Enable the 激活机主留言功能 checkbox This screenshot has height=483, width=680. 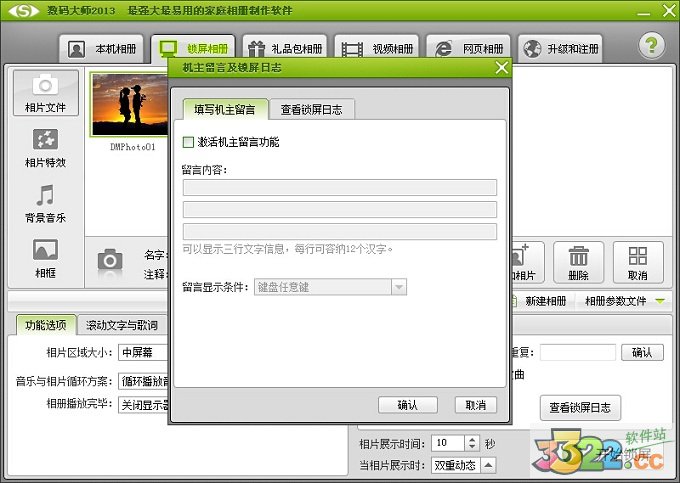coord(188,142)
